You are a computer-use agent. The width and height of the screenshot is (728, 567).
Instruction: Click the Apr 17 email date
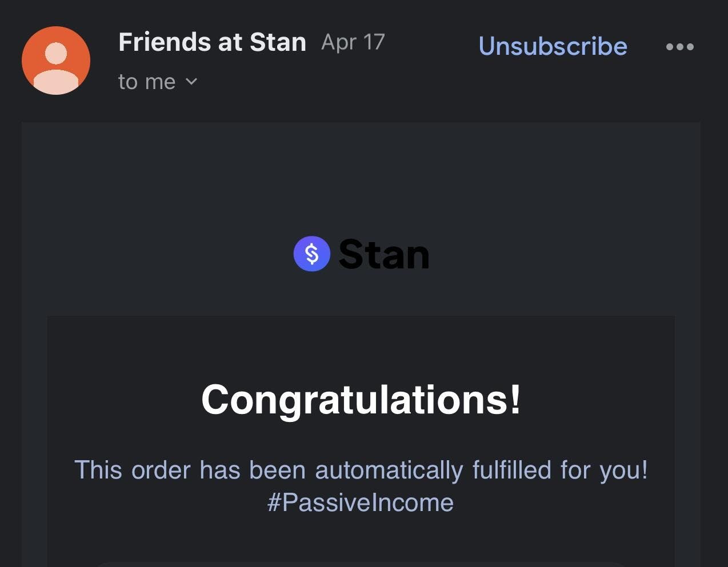353,42
